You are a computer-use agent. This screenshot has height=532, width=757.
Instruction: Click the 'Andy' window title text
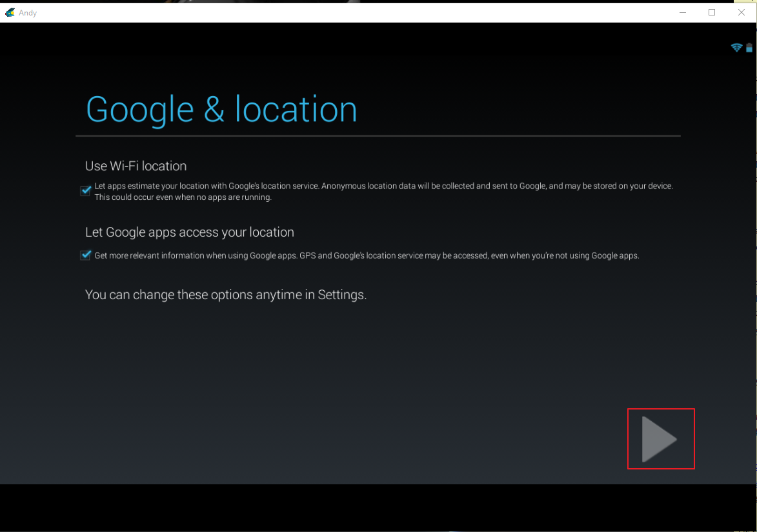pyautogui.click(x=28, y=13)
